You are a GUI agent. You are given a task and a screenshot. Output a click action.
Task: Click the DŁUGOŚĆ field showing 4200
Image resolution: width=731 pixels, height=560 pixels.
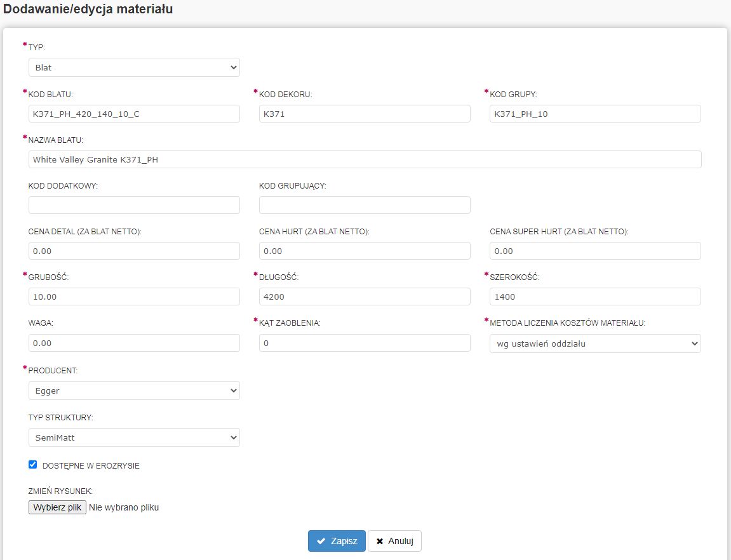[x=365, y=297]
